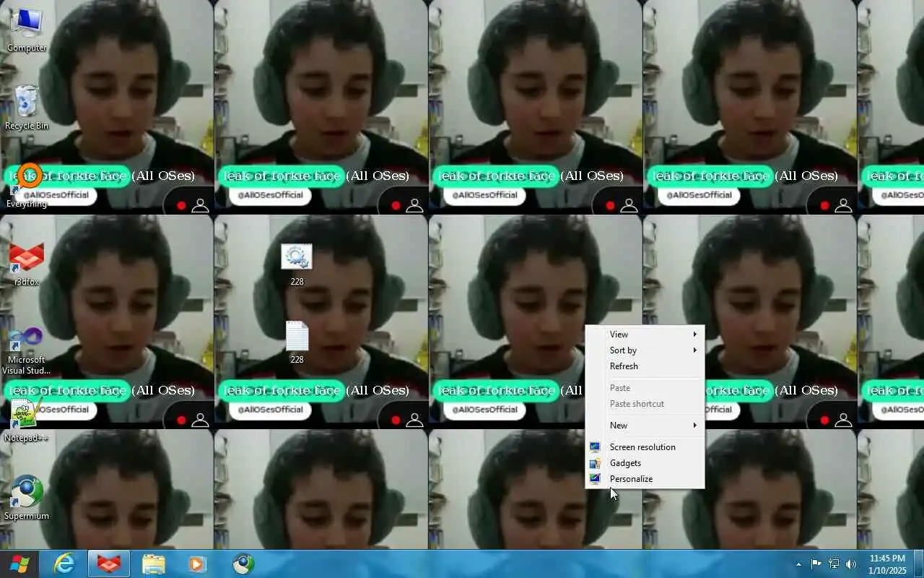Expand the Sort by submenu

[645, 350]
